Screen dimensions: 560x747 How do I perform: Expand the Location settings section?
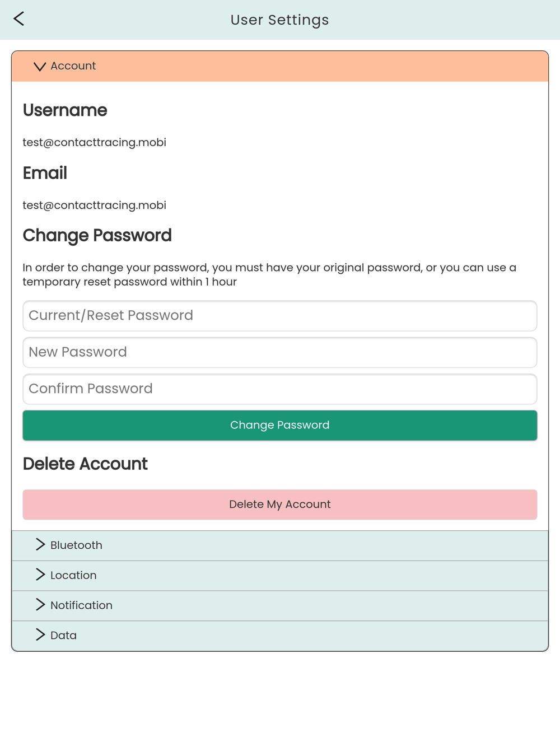(x=73, y=576)
